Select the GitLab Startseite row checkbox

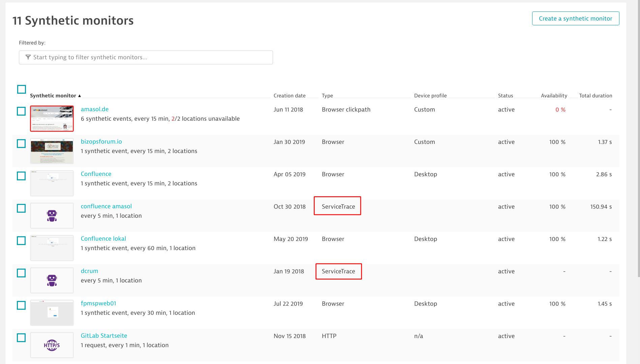21,338
